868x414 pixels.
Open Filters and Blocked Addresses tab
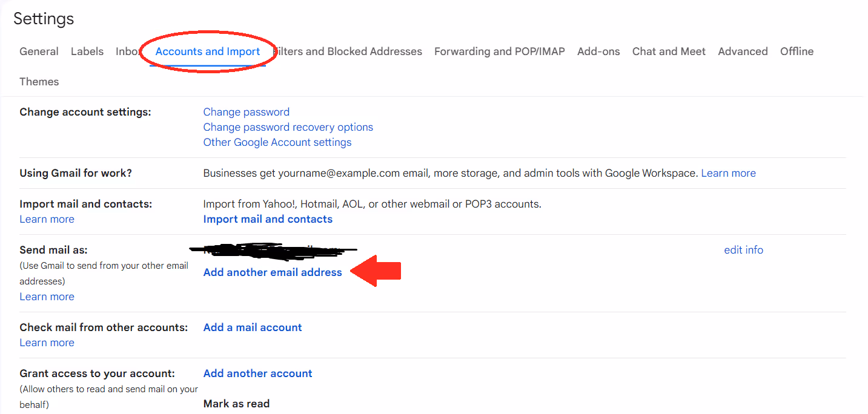[348, 51]
